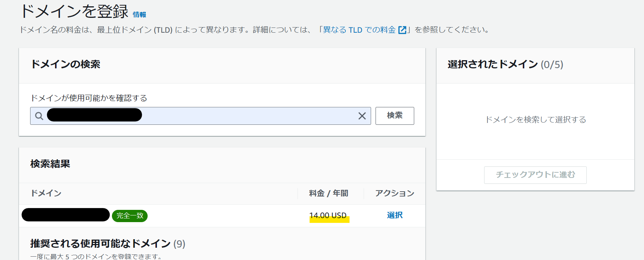Click the ドメイン column header

[x=46, y=193]
